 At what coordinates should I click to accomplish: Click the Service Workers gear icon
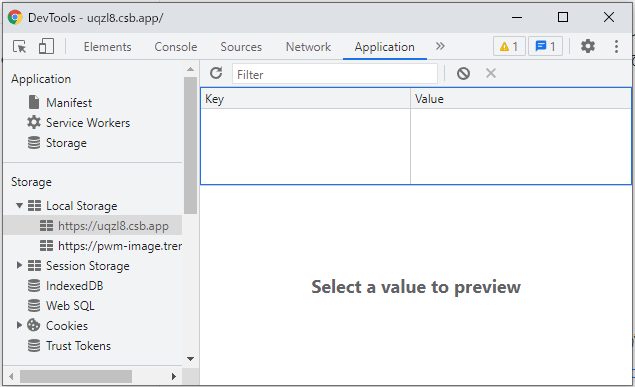[x=34, y=122]
